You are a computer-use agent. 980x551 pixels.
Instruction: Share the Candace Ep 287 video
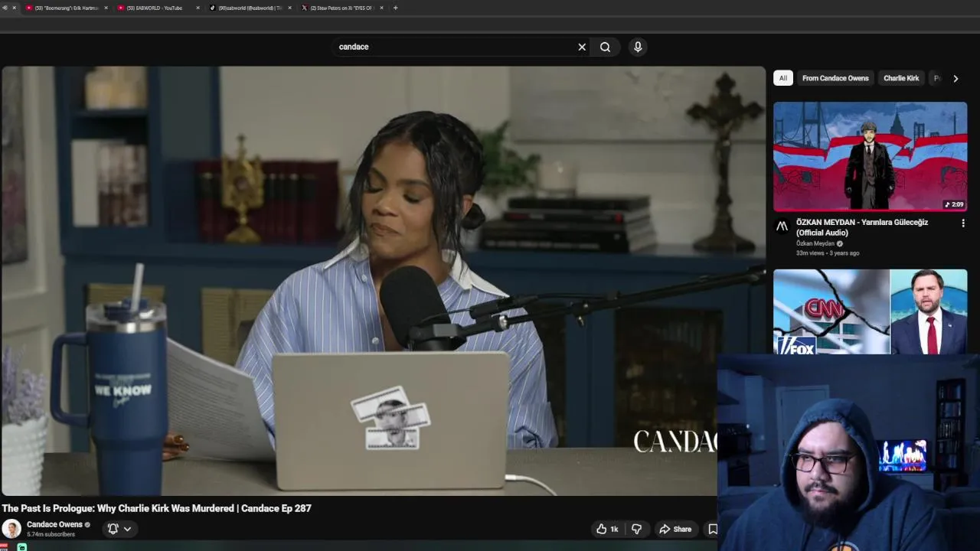click(x=675, y=529)
